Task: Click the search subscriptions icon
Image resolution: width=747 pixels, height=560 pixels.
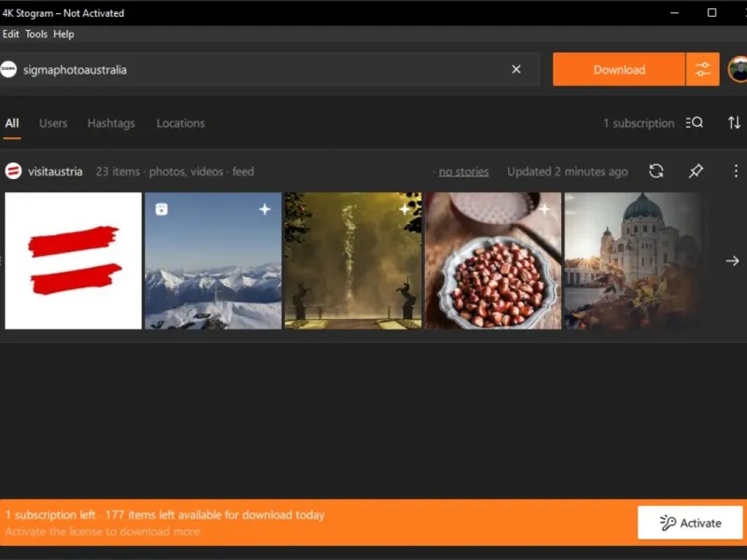Action: pos(694,123)
